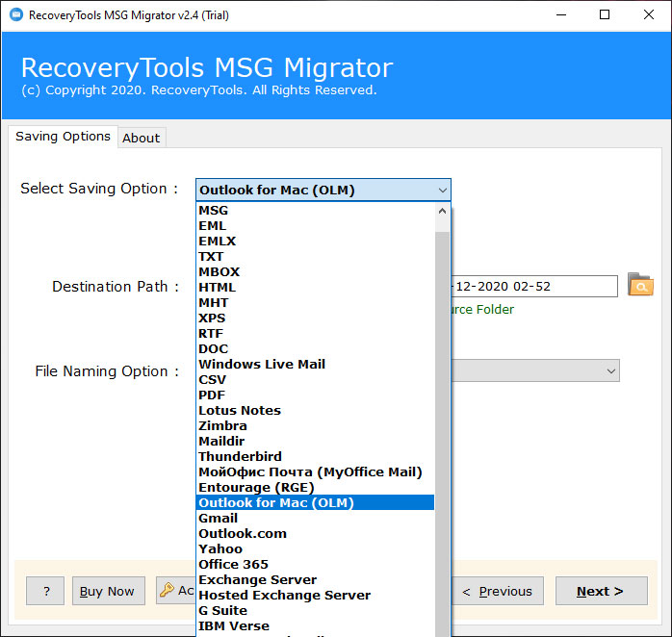This screenshot has width=672, height=637.
Task: Select CSV format option
Action: click(x=315, y=380)
